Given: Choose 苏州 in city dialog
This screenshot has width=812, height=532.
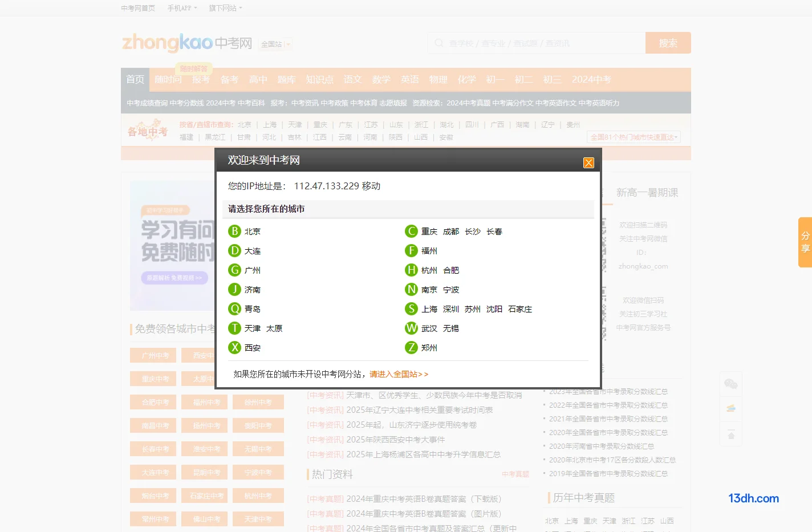Looking at the screenshot, I should pos(473,309).
